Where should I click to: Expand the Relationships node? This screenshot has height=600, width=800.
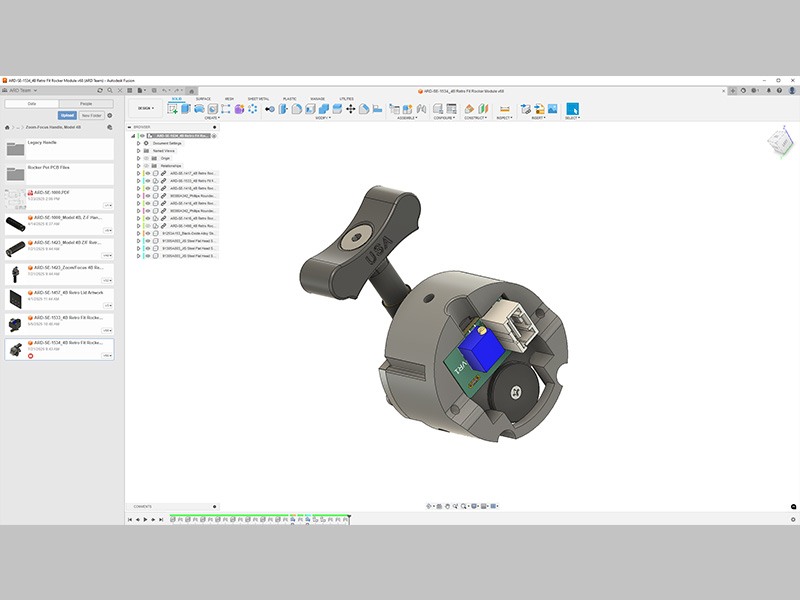coord(138,166)
